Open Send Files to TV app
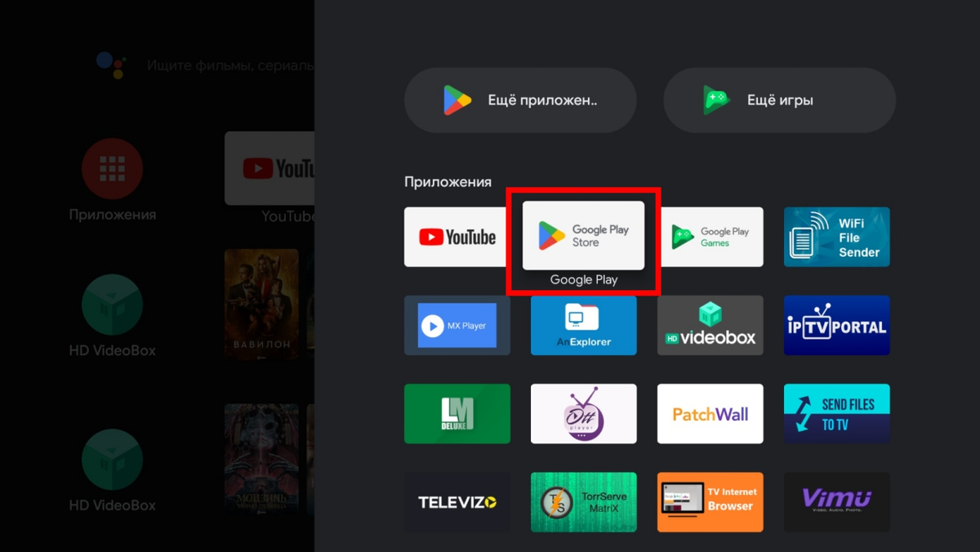980x552 pixels. [836, 413]
